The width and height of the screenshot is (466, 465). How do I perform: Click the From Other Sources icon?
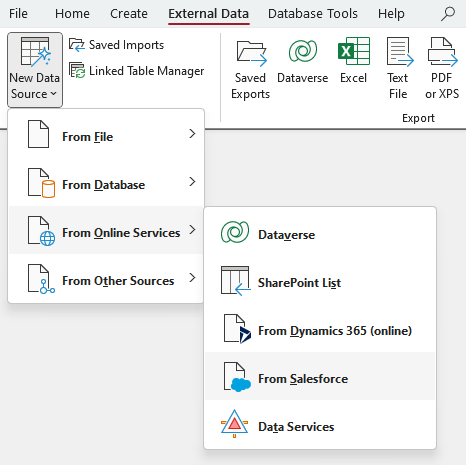pyautogui.click(x=42, y=279)
